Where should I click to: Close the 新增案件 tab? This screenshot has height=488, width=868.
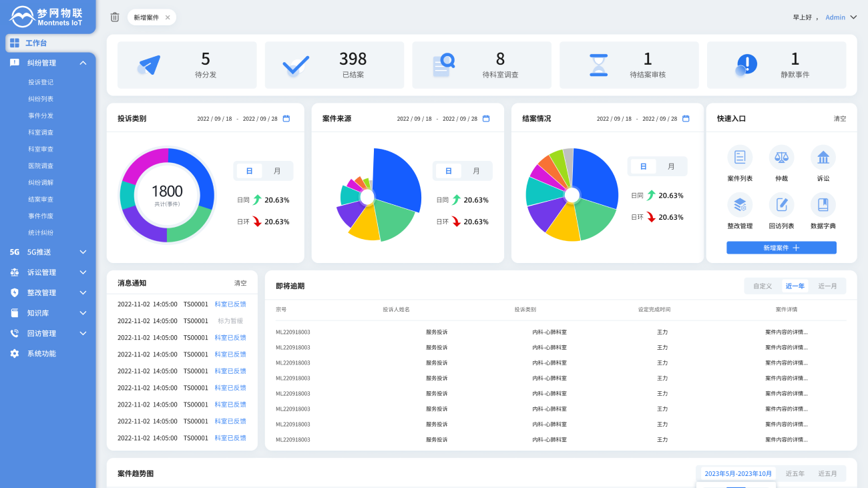coord(168,17)
